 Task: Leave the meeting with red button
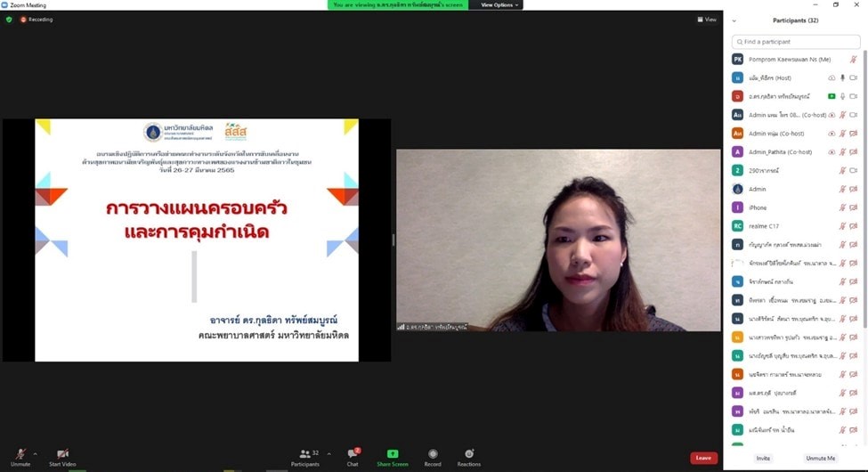(703, 458)
